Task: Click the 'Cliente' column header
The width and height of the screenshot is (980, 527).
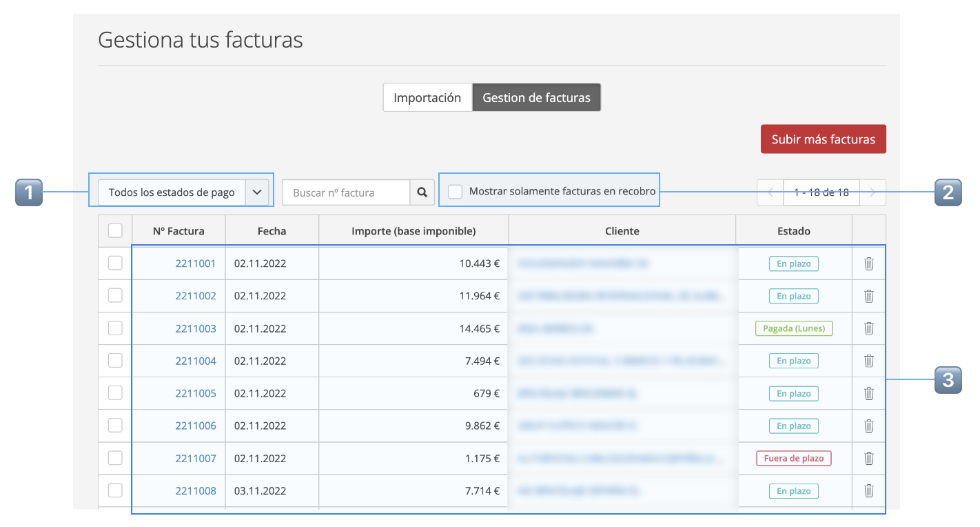Action: click(622, 231)
